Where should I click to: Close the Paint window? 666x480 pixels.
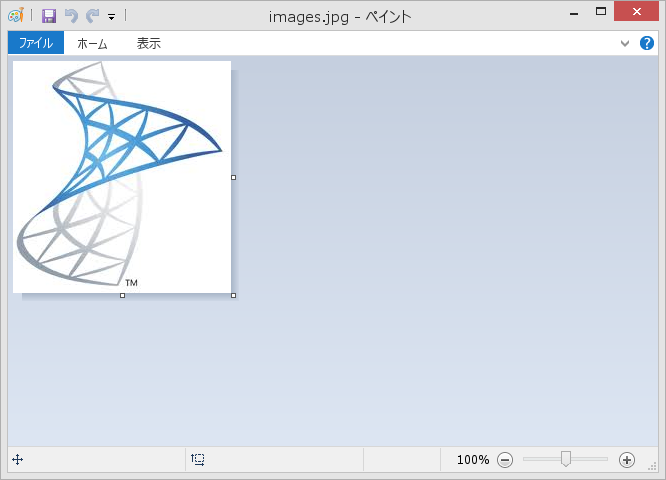(636, 11)
